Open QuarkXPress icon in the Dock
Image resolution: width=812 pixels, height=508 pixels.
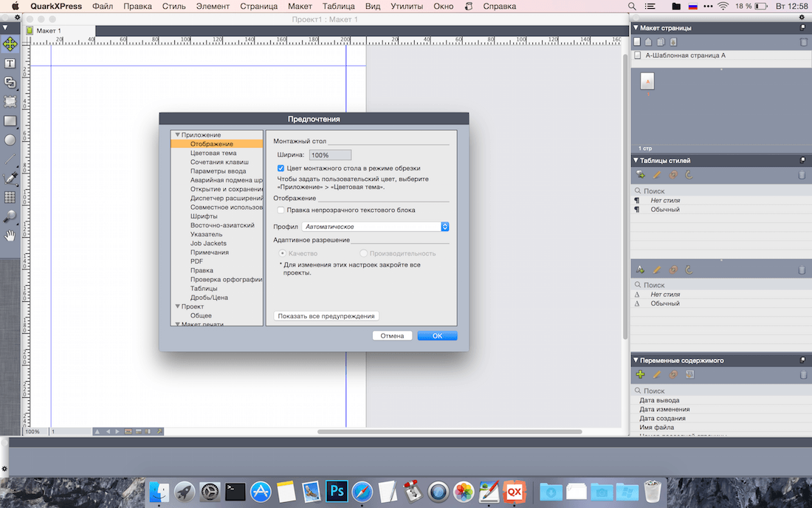coord(515,492)
